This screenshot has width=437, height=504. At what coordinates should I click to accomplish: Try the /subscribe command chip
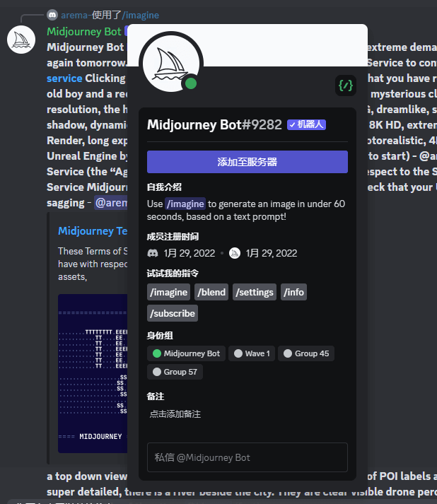tap(173, 313)
